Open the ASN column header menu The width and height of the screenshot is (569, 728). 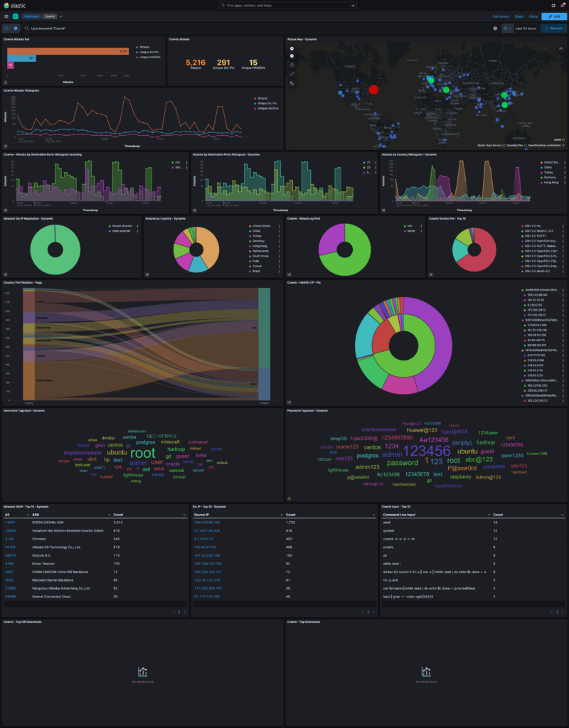click(x=110, y=515)
